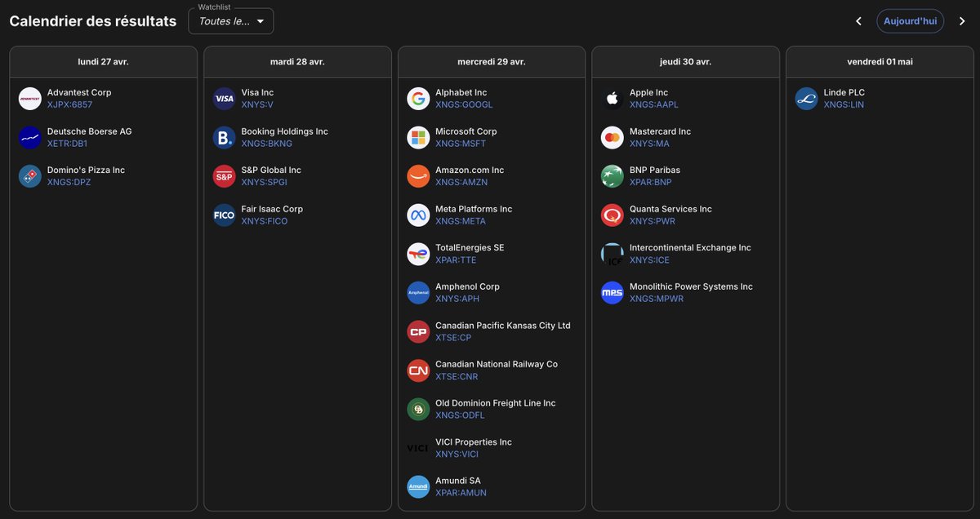Click the Deutsche Boerse AG logo icon

[30, 138]
